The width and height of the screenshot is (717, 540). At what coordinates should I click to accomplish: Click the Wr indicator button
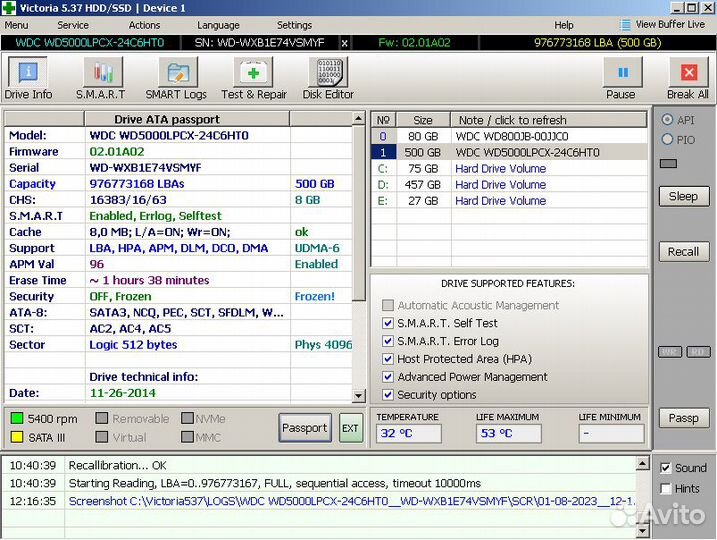669,352
